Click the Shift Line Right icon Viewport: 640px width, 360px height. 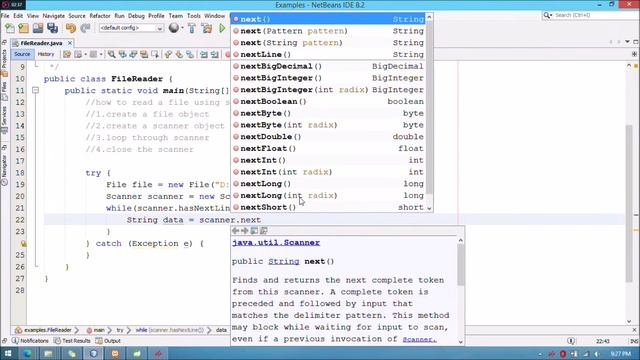pos(215,54)
